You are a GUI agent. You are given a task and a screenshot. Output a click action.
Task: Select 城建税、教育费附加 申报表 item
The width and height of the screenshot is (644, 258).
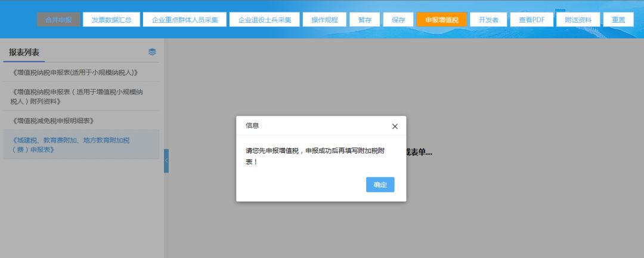click(x=70, y=145)
